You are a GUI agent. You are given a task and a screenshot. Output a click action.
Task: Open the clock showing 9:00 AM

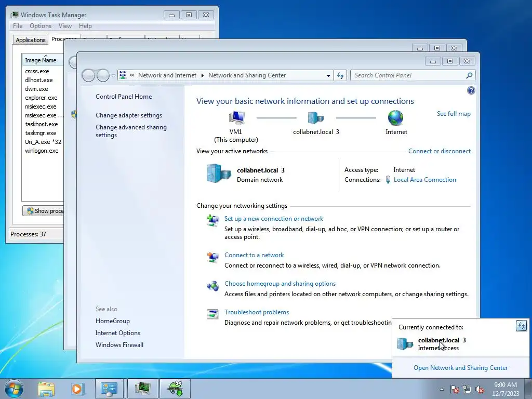click(x=506, y=389)
